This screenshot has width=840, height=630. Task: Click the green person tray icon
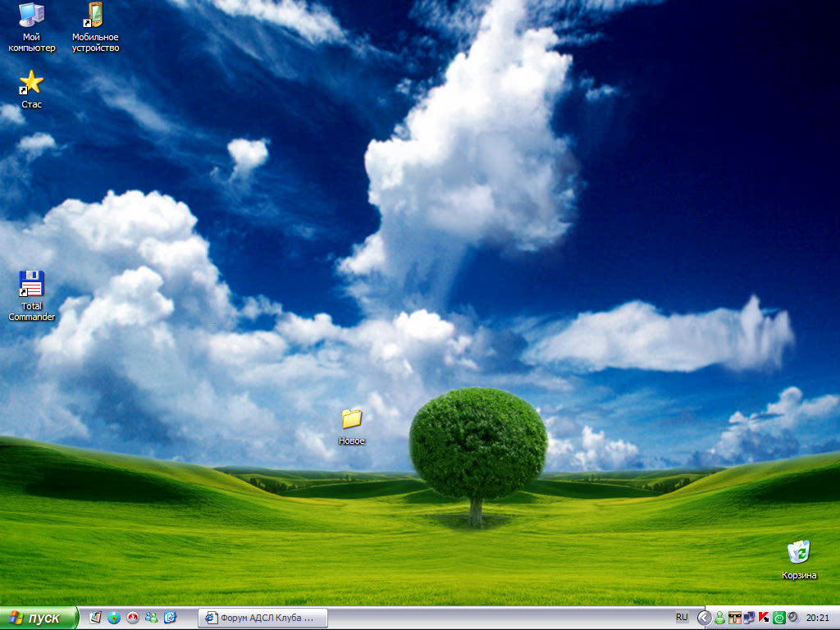pos(720,618)
